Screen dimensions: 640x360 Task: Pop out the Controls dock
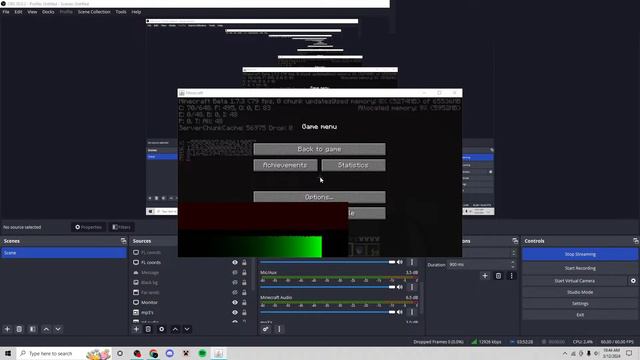pyautogui.click(x=636, y=241)
